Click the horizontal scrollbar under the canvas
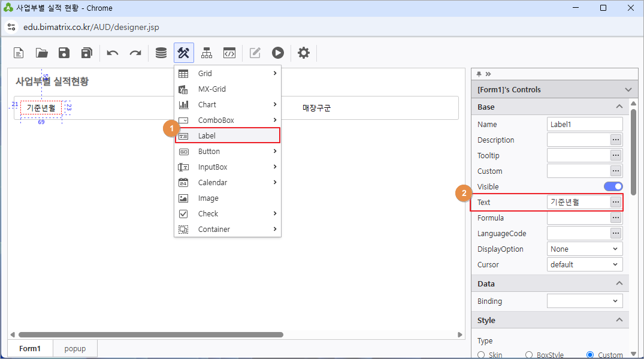The height and width of the screenshot is (359, 644). tap(150, 334)
